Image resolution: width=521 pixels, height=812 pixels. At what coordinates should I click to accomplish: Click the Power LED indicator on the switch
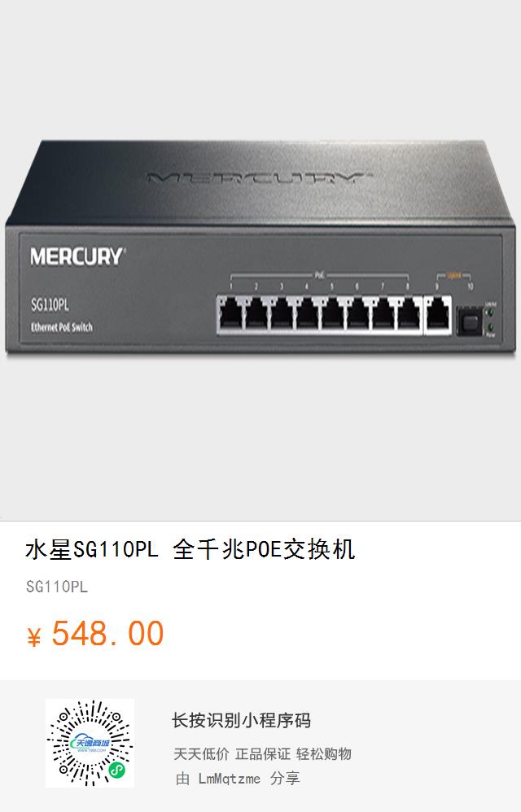click(490, 327)
